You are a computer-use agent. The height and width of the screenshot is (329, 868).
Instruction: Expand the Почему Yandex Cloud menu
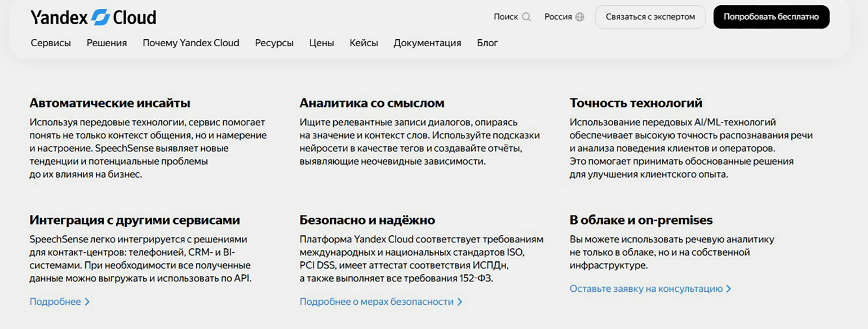point(191,43)
